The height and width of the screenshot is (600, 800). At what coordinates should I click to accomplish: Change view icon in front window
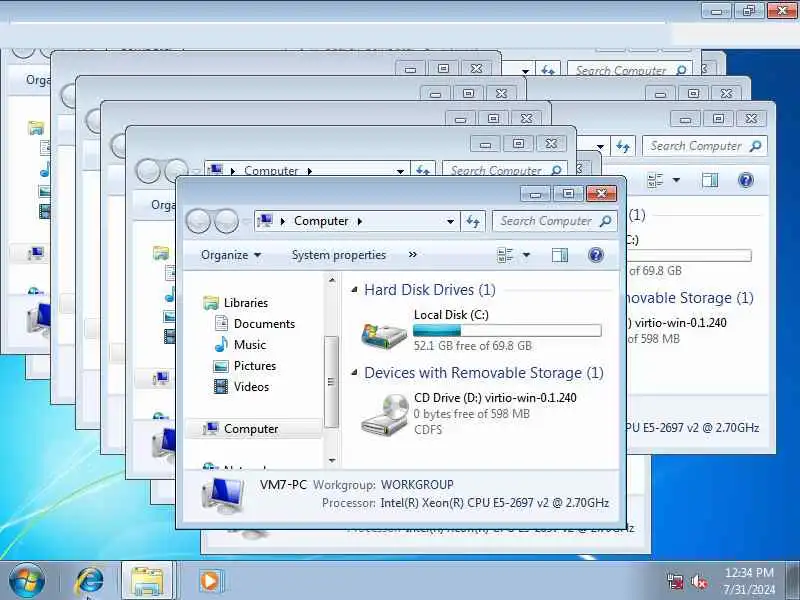(505, 255)
